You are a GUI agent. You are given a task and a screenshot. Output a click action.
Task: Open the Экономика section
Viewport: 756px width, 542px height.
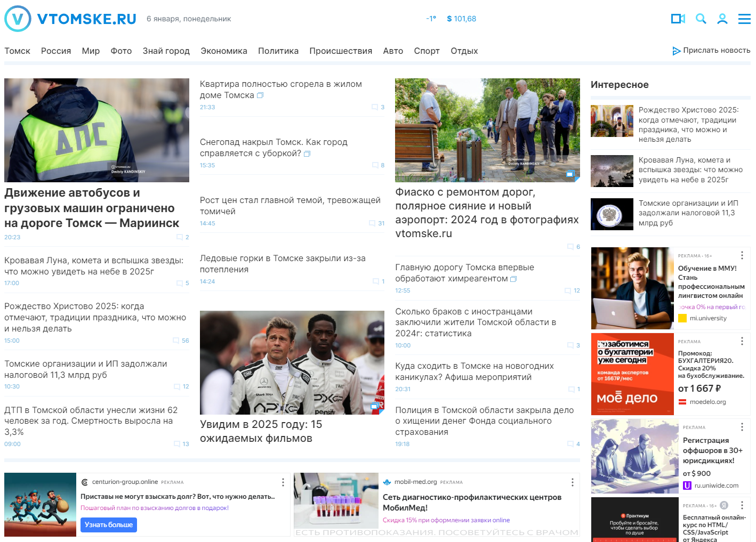click(224, 51)
